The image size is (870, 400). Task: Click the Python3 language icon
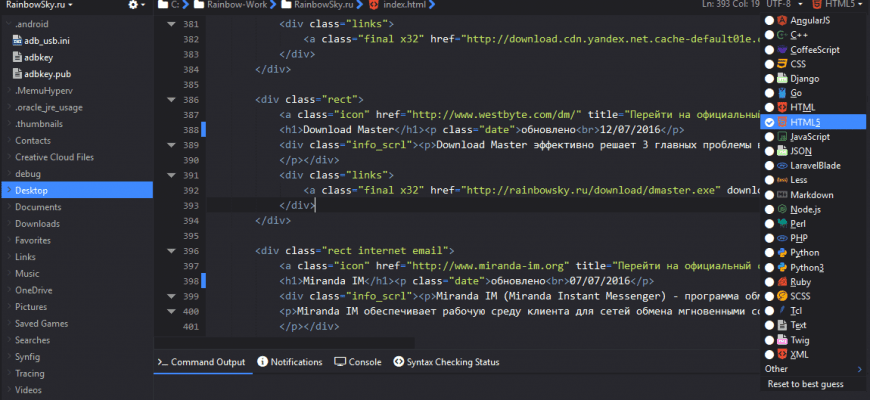tap(782, 267)
